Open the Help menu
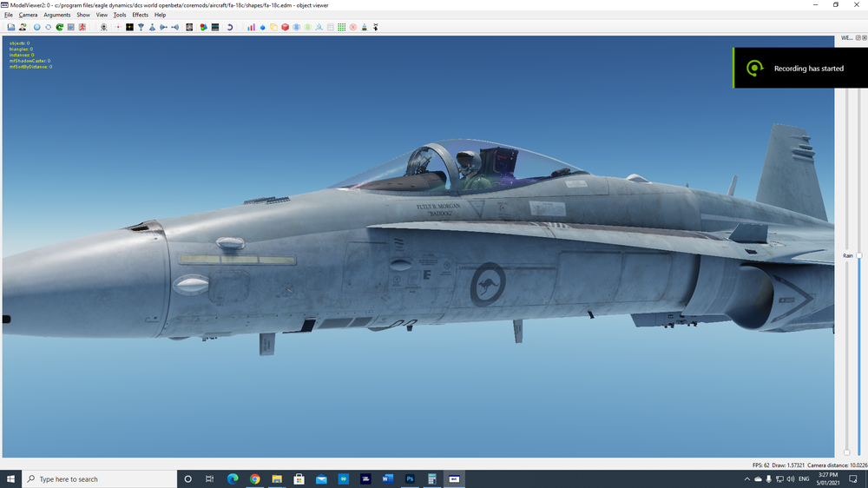This screenshot has height=488, width=868. click(160, 15)
